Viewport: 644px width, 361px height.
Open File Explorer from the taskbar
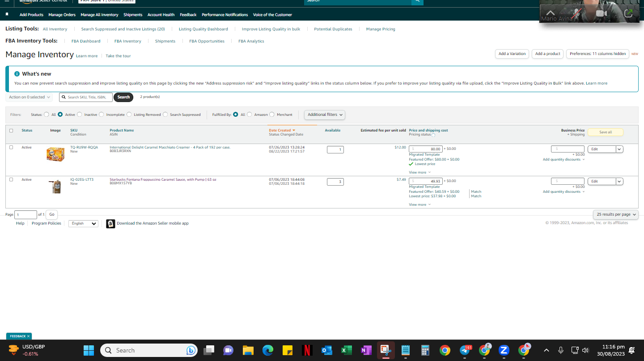[248, 350]
